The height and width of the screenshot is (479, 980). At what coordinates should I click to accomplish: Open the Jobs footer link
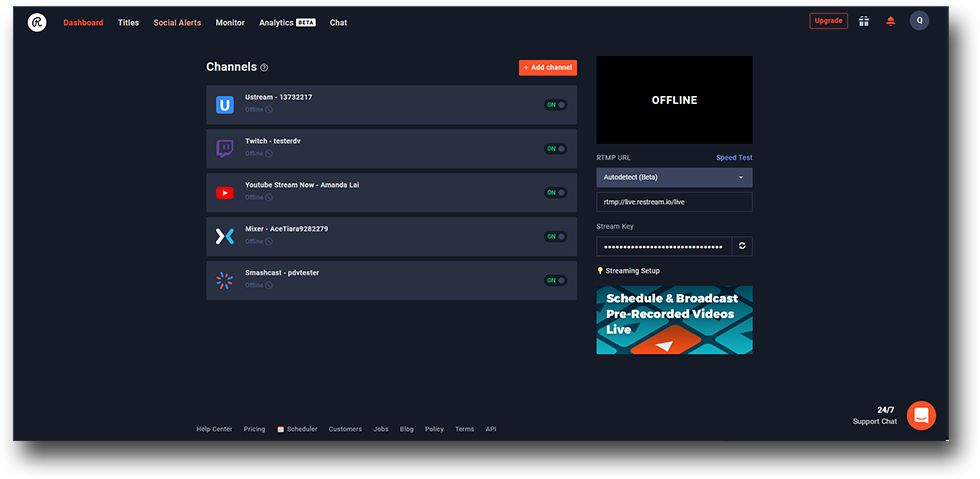click(381, 429)
